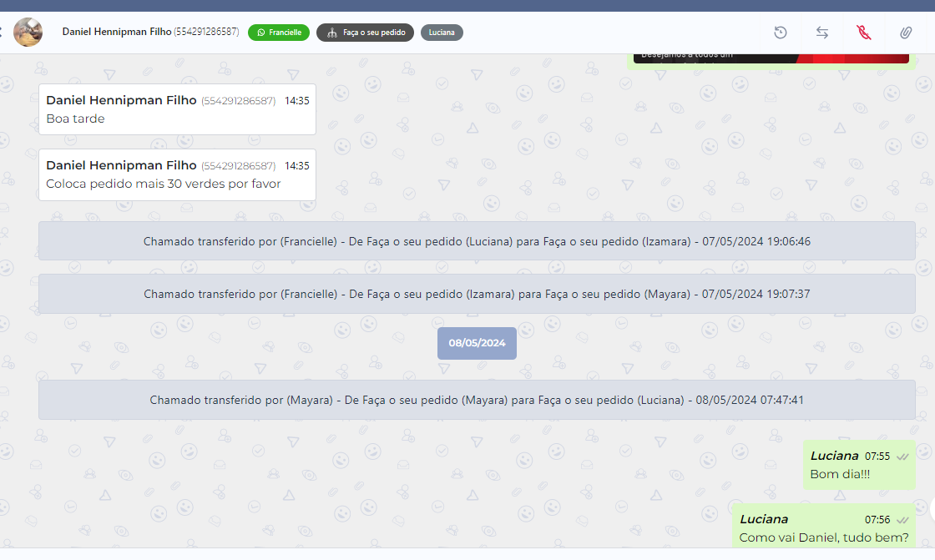This screenshot has height=560, width=935.
Task: Open the conversation history icon
Action: pos(781,33)
